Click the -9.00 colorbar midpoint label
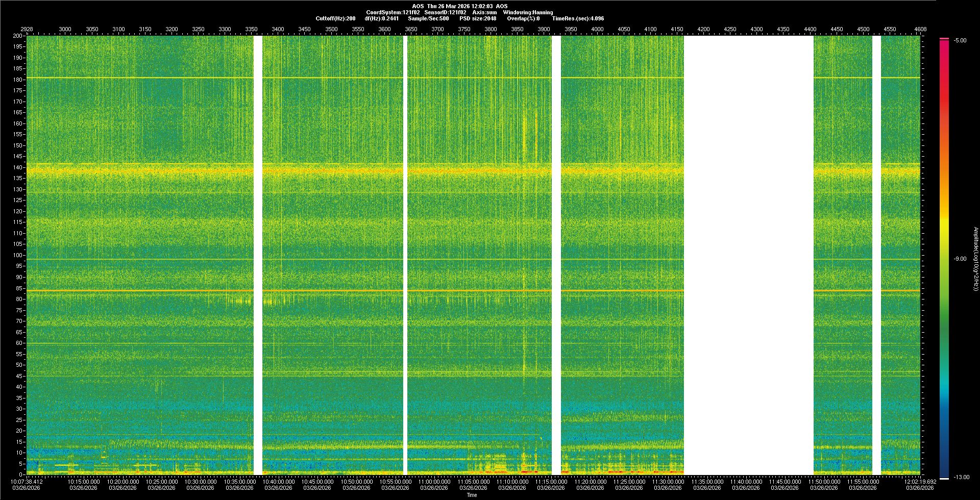This screenshot has width=980, height=500. tap(960, 259)
